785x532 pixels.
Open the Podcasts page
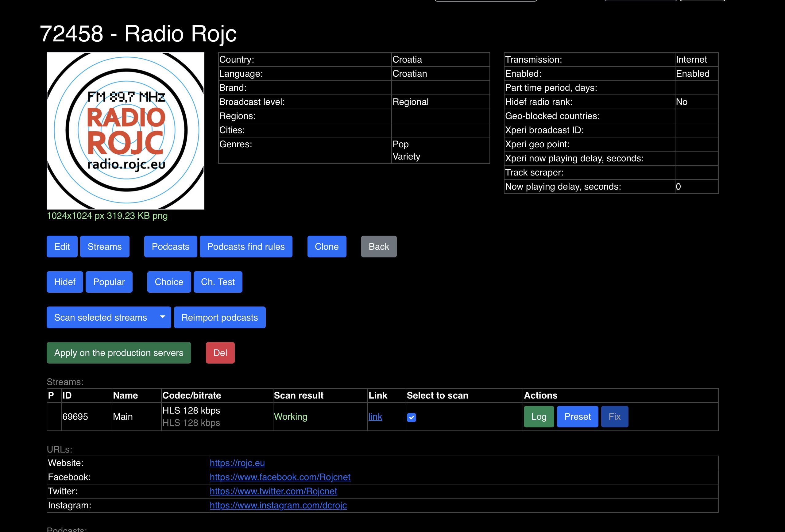[x=171, y=247]
